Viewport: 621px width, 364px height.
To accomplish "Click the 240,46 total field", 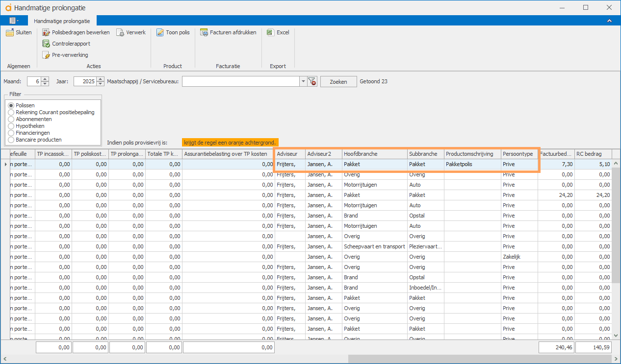I will point(557,347).
